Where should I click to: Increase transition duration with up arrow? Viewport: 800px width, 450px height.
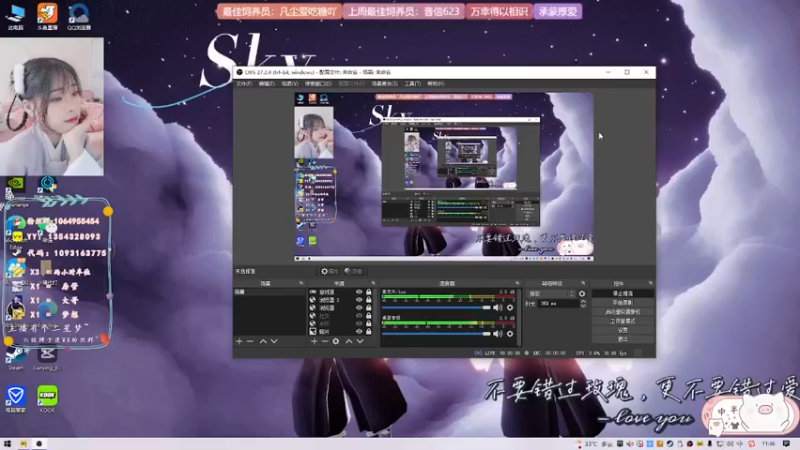point(583,302)
